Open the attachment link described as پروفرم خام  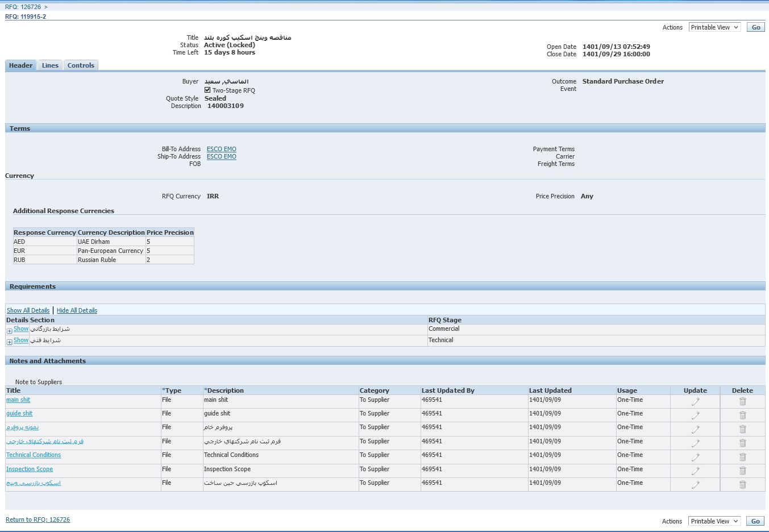(x=23, y=427)
